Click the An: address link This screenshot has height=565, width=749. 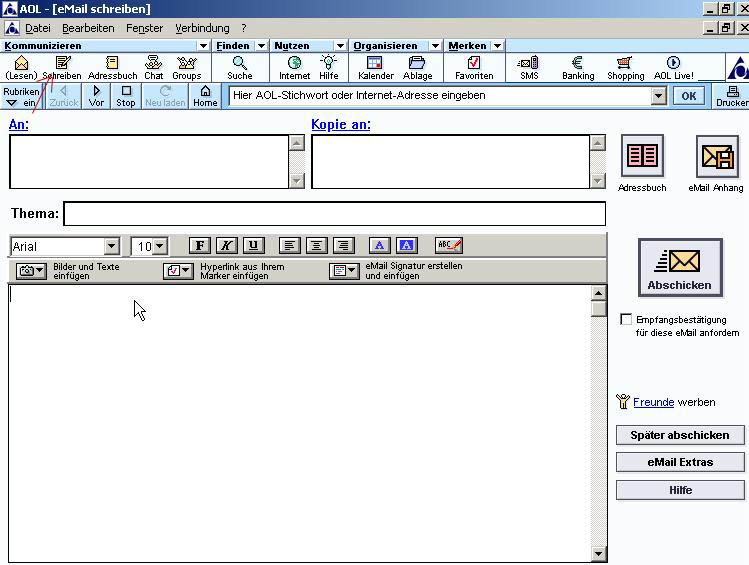pos(19,125)
